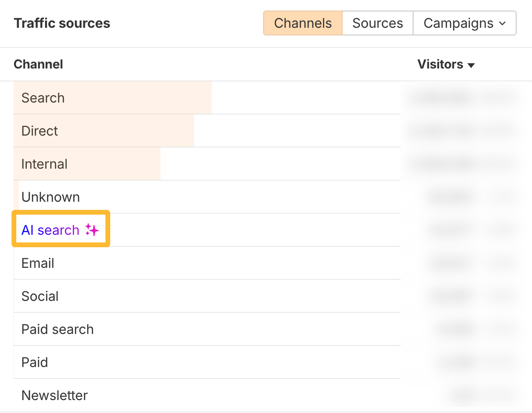Open the Paid channel

34,362
